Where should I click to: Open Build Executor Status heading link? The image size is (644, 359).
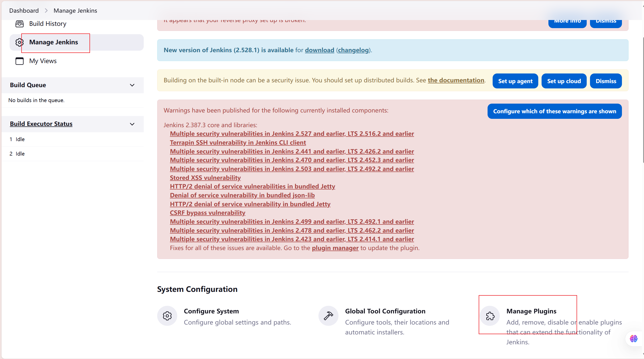(41, 124)
